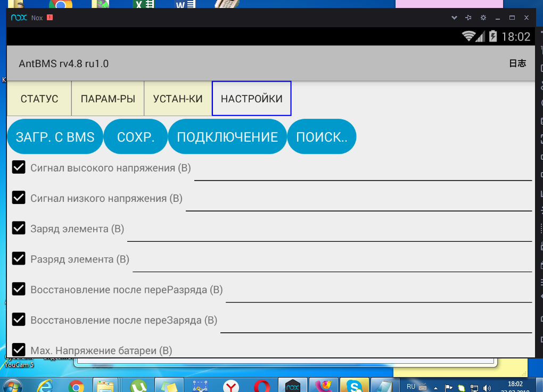Click the red Nox alert badge
Screen dimensions: 543x392
pyautogui.click(x=50, y=18)
